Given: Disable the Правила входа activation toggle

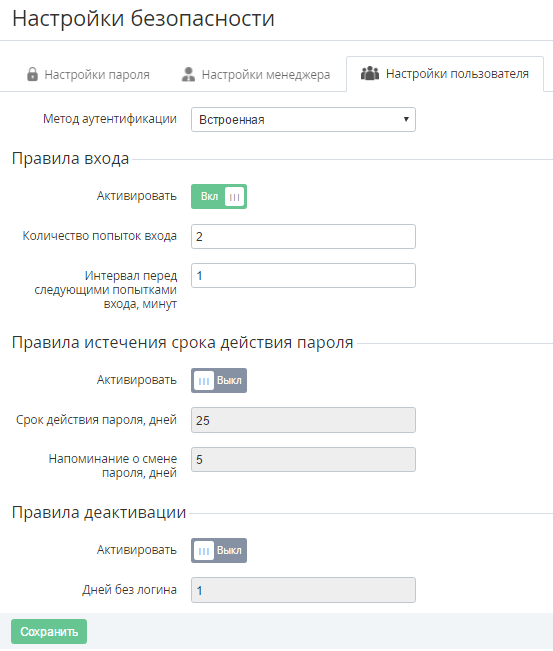Looking at the screenshot, I should tap(219, 196).
